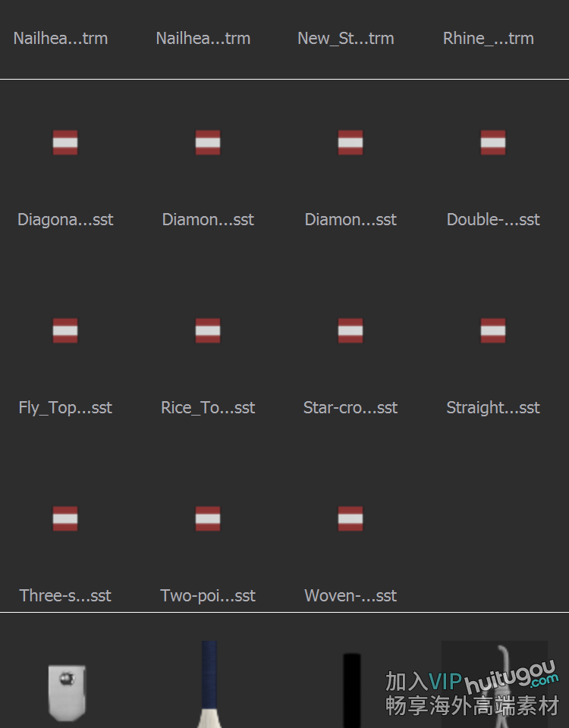569x728 pixels.
Task: Click the Rice_To...sst label text
Action: coord(208,408)
